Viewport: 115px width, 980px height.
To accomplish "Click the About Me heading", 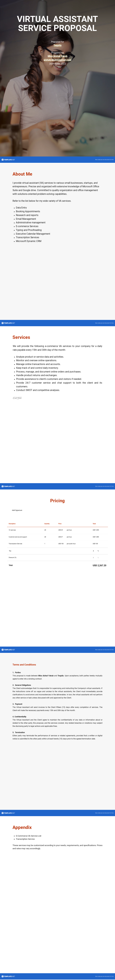I will point(22,174).
